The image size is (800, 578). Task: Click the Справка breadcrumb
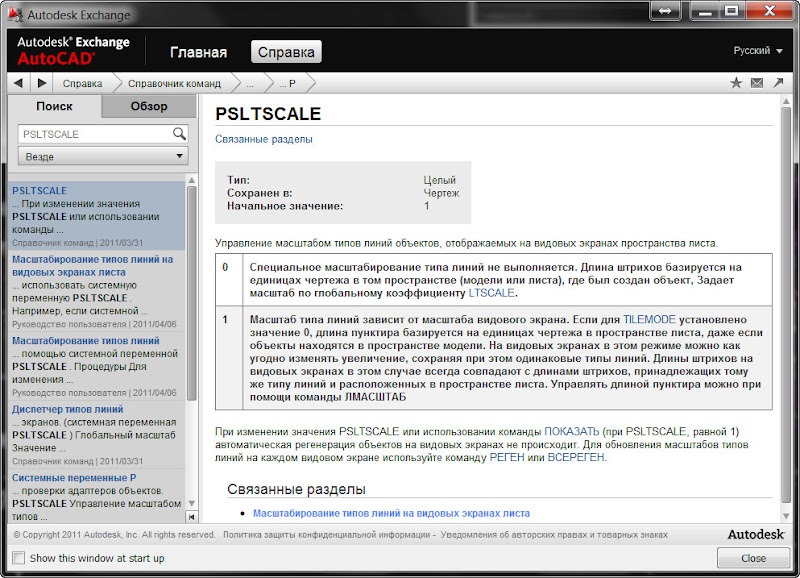click(82, 83)
